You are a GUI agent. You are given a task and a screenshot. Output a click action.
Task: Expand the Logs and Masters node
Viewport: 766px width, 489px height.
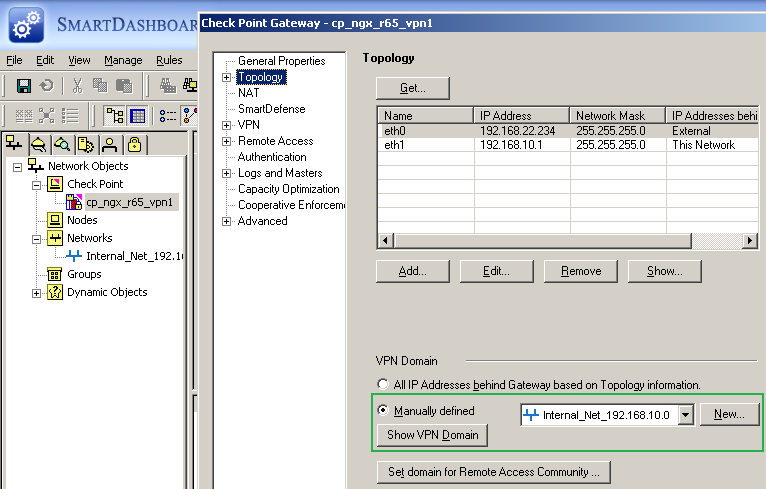[226, 173]
